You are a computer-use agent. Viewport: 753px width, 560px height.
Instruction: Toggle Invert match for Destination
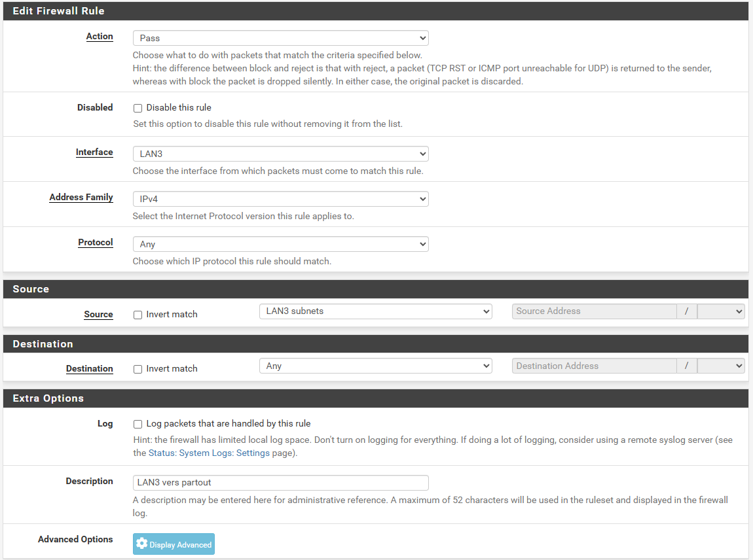pos(138,369)
